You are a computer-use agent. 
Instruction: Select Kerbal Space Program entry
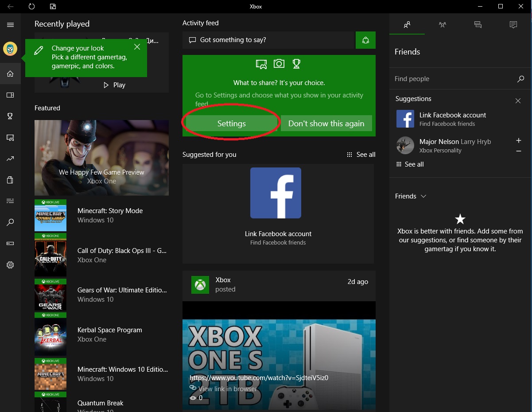tap(101, 334)
